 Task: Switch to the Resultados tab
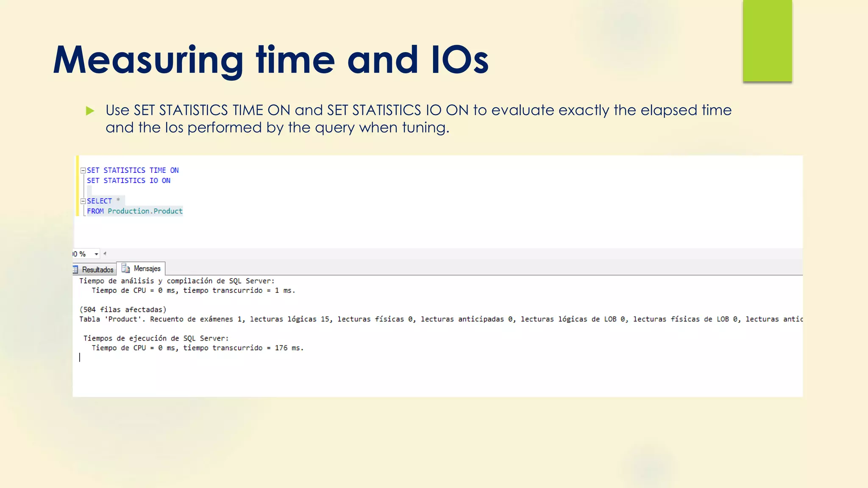point(94,269)
